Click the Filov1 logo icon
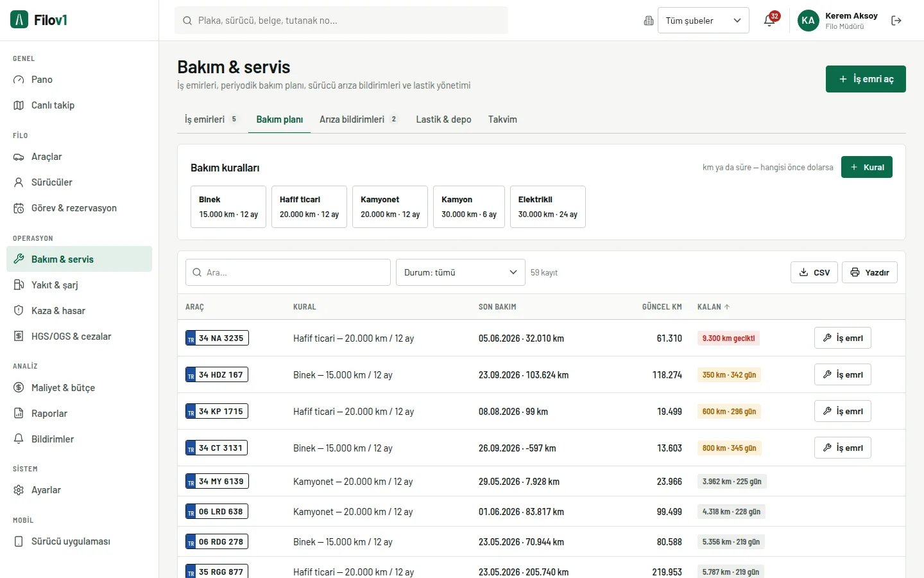 coord(19,20)
